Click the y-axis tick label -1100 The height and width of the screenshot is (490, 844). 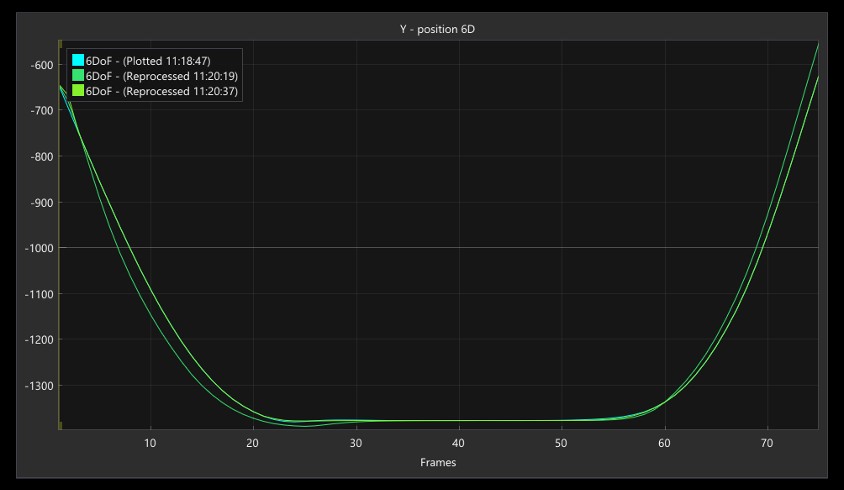(39, 295)
